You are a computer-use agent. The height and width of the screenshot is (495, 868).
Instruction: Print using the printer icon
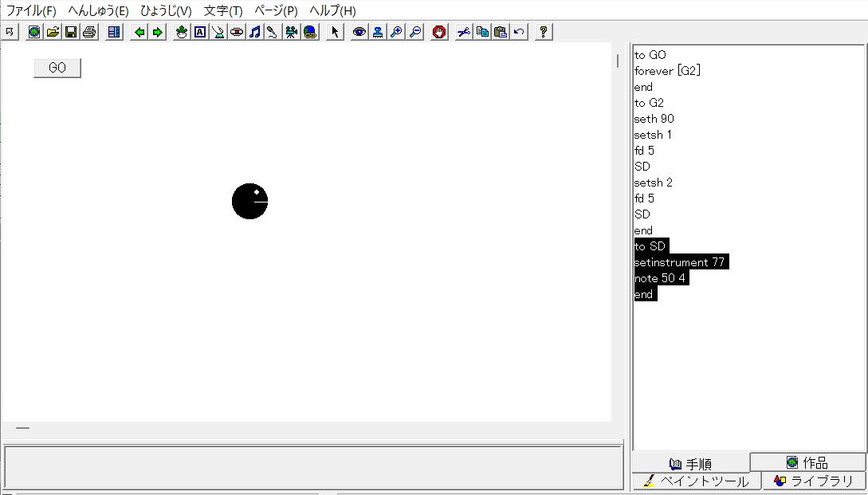pyautogui.click(x=89, y=32)
